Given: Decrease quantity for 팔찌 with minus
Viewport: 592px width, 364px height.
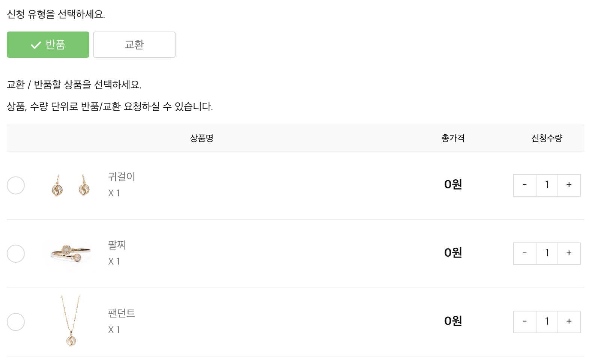Looking at the screenshot, I should click(524, 254).
